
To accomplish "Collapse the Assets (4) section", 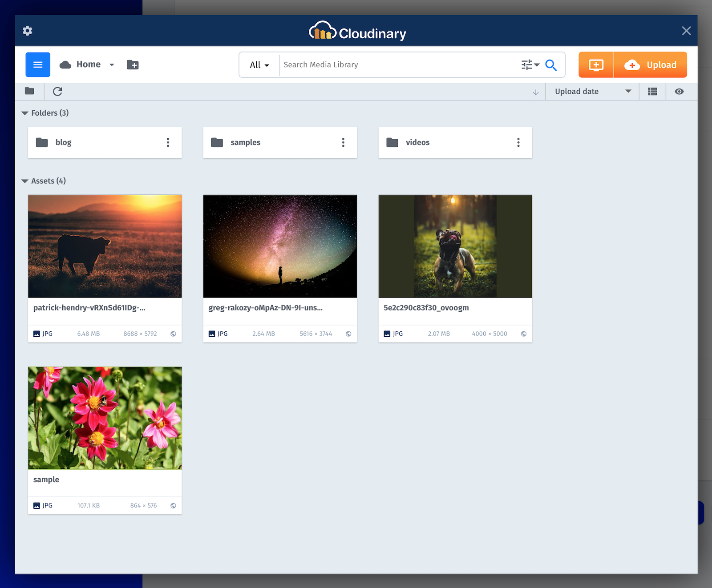I will [25, 181].
